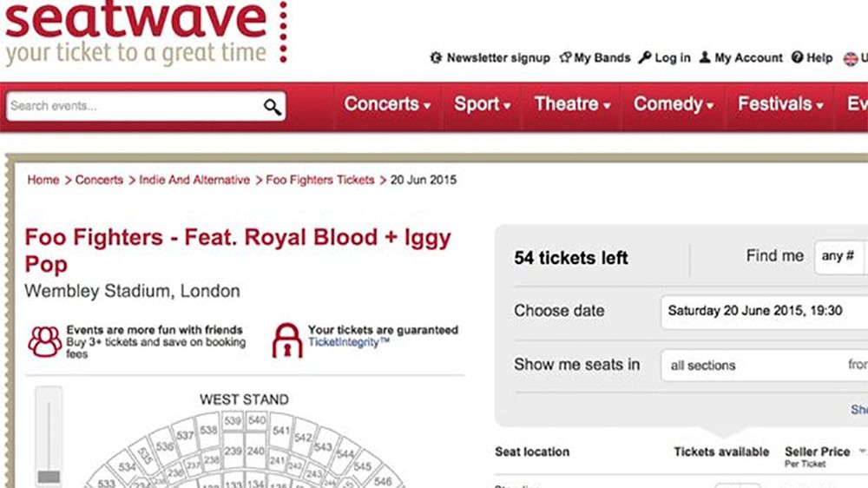Open the Comedy menu item

tap(674, 104)
